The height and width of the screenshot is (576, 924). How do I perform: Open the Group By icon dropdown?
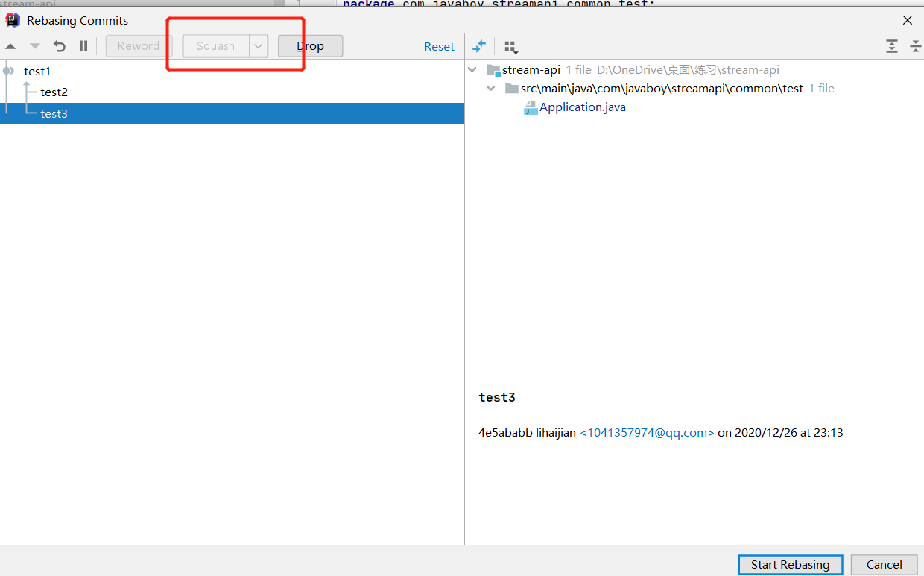pyautogui.click(x=511, y=47)
